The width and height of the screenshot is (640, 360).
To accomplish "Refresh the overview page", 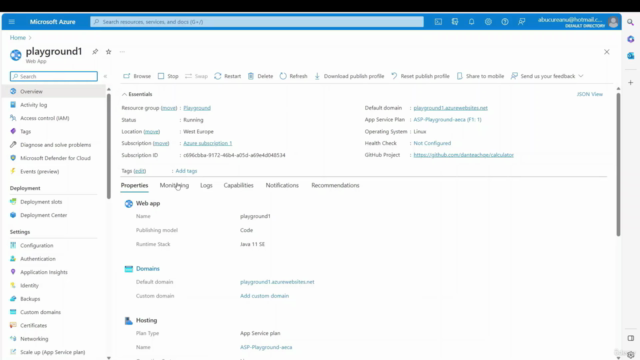I will pos(293,76).
